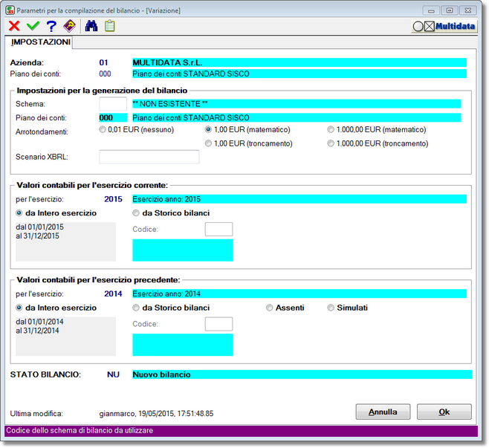Click the Ultima modifica gianmarco timestamp
Screen dimensions: 489x448
coord(156,414)
